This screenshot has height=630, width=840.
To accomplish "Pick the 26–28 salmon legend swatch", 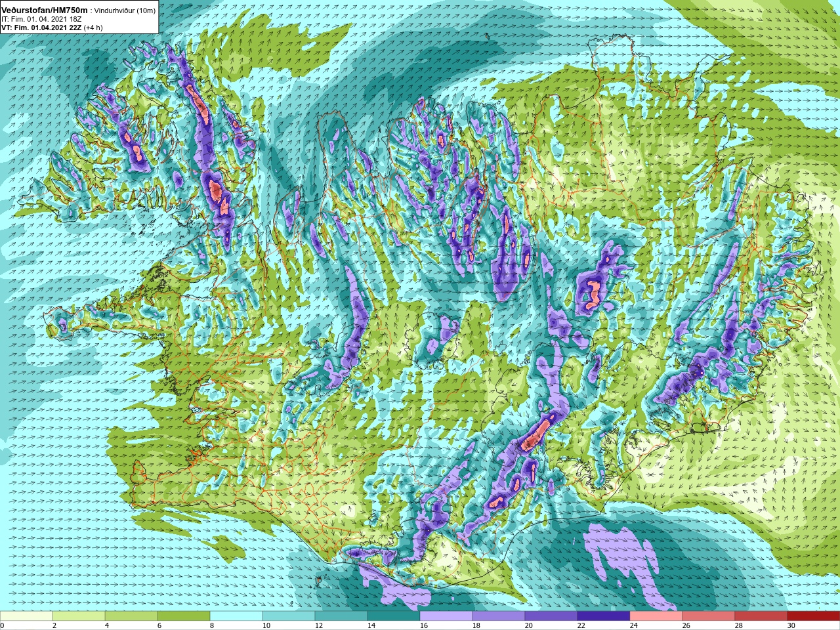I will click(x=709, y=616).
